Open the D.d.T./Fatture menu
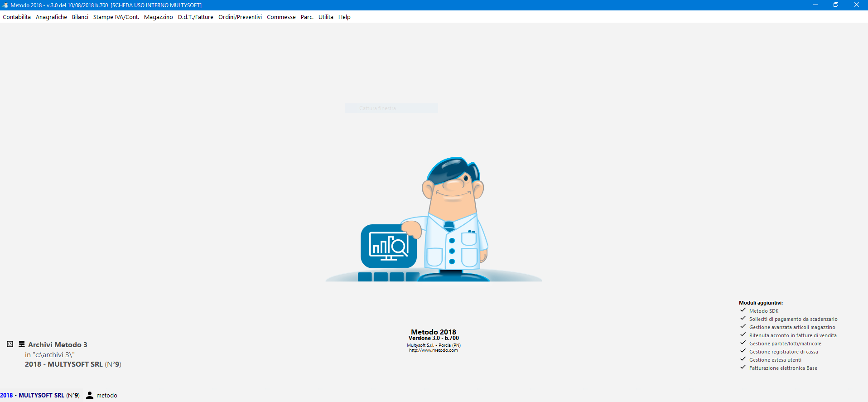Viewport: 868px width, 402px height. click(x=196, y=17)
